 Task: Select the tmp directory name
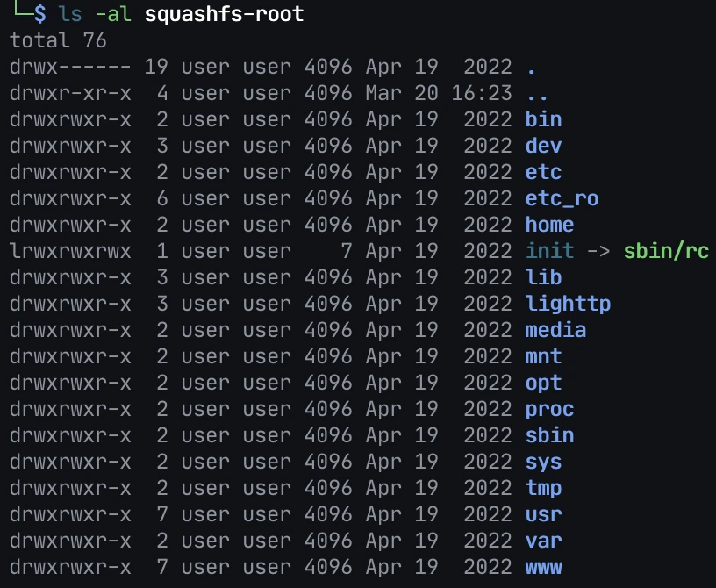pos(543,488)
